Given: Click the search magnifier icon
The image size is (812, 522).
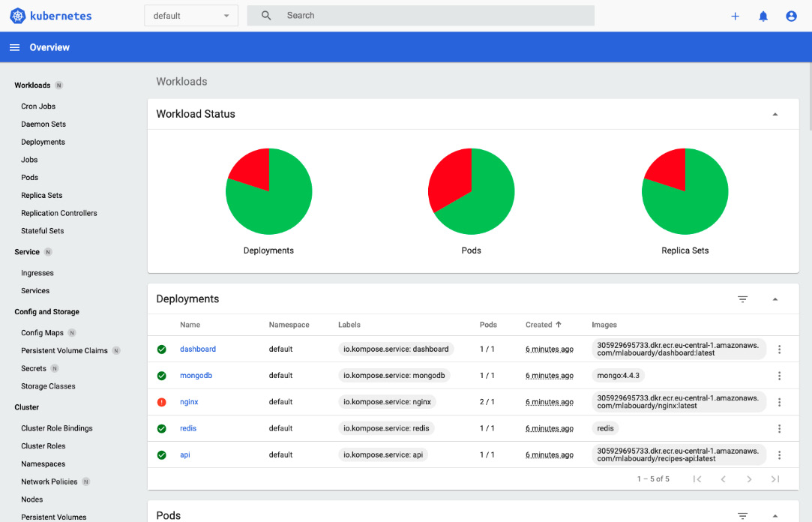Looking at the screenshot, I should tap(266, 16).
